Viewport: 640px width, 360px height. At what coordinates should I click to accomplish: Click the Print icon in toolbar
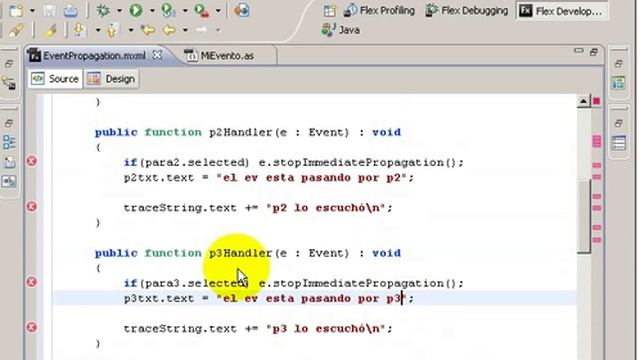coord(71,10)
